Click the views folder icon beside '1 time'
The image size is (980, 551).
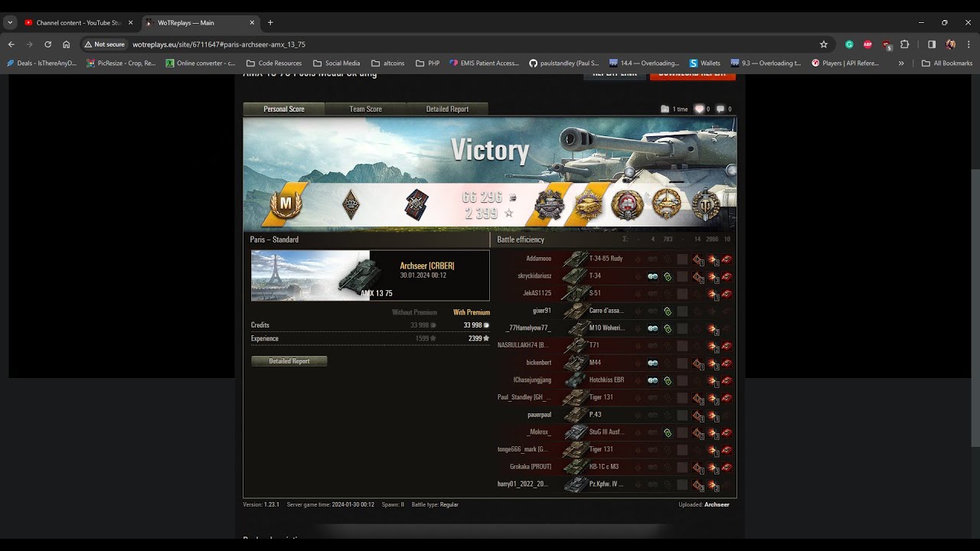pos(665,109)
